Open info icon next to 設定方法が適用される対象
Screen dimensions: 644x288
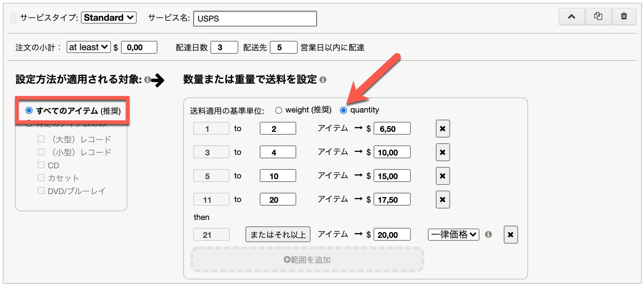[x=147, y=80]
